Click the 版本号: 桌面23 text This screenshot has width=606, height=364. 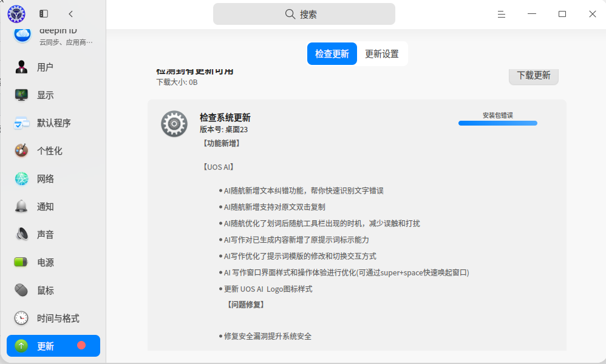[x=224, y=130]
